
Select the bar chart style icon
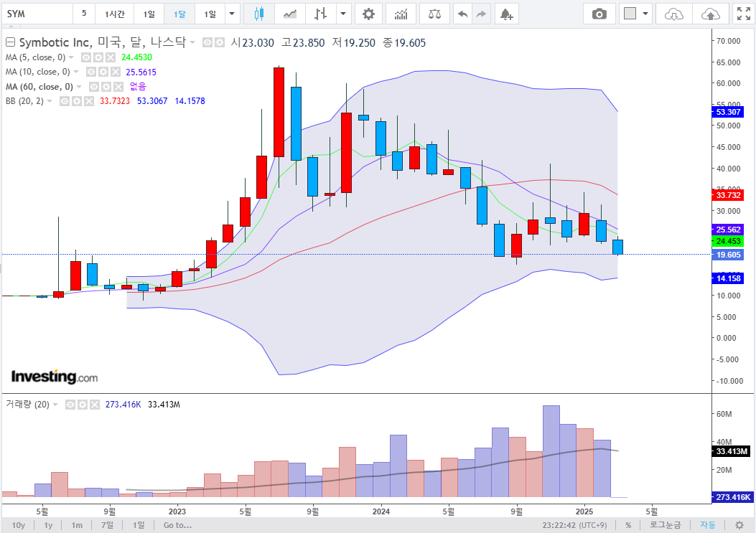coord(321,14)
